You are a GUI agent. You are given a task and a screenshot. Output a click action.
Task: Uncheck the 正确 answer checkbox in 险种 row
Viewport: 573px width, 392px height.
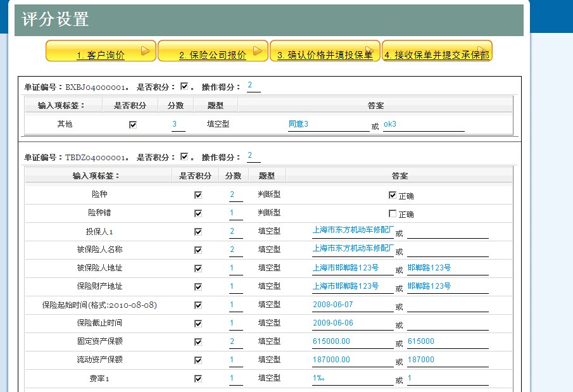[x=393, y=195]
